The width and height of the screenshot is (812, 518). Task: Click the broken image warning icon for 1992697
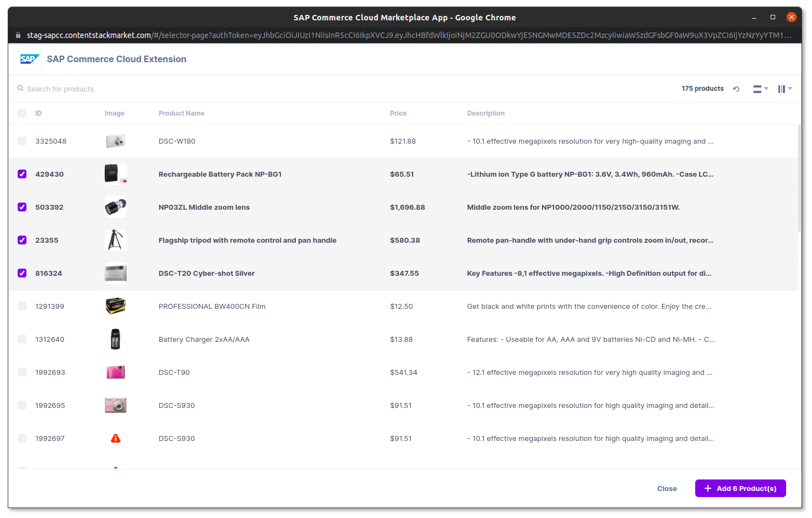click(x=116, y=438)
